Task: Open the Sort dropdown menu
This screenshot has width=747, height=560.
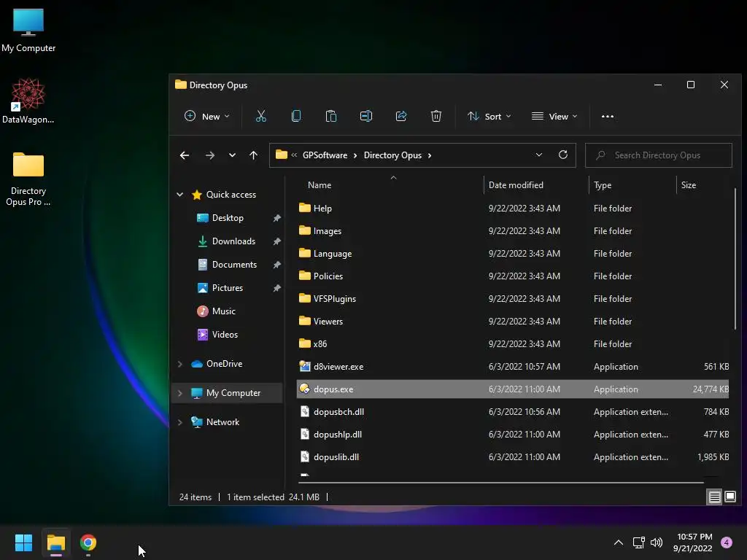Action: pyautogui.click(x=489, y=116)
